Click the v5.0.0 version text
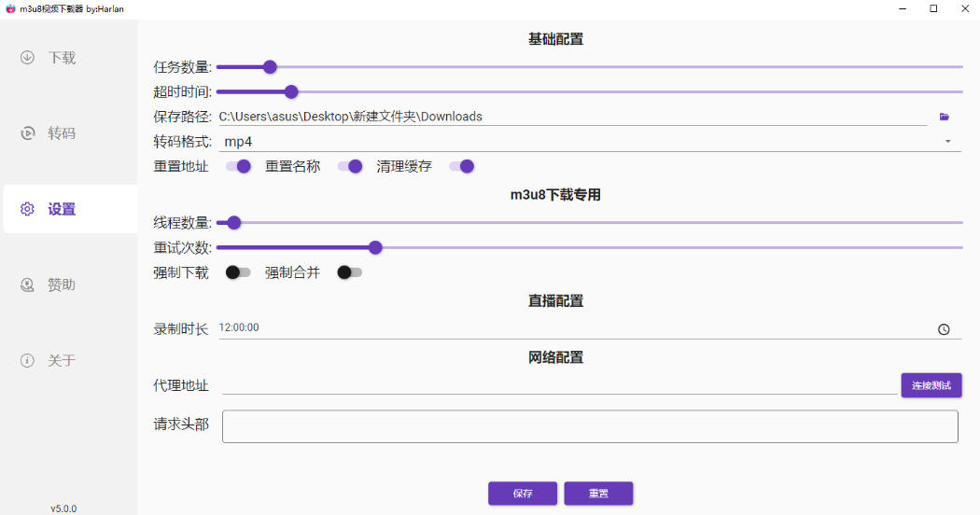This screenshot has height=515, width=980. [63, 508]
